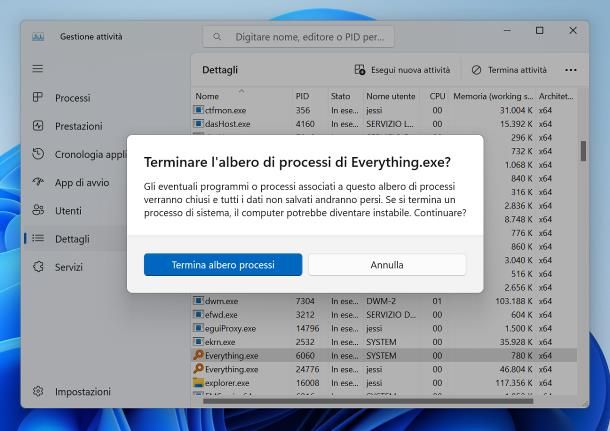Click Esegui nuova attività text button
The height and width of the screenshot is (431, 610).
[x=410, y=70]
